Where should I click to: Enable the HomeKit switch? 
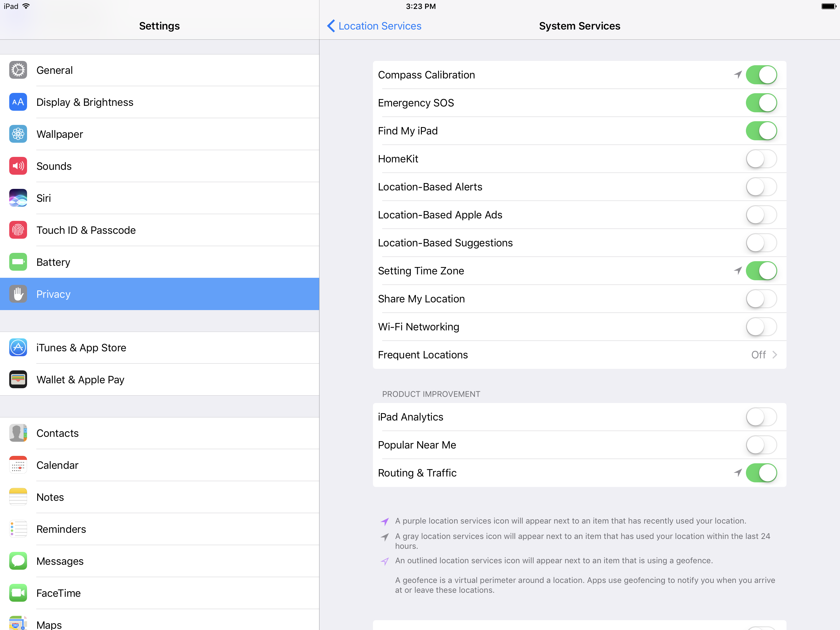(761, 159)
